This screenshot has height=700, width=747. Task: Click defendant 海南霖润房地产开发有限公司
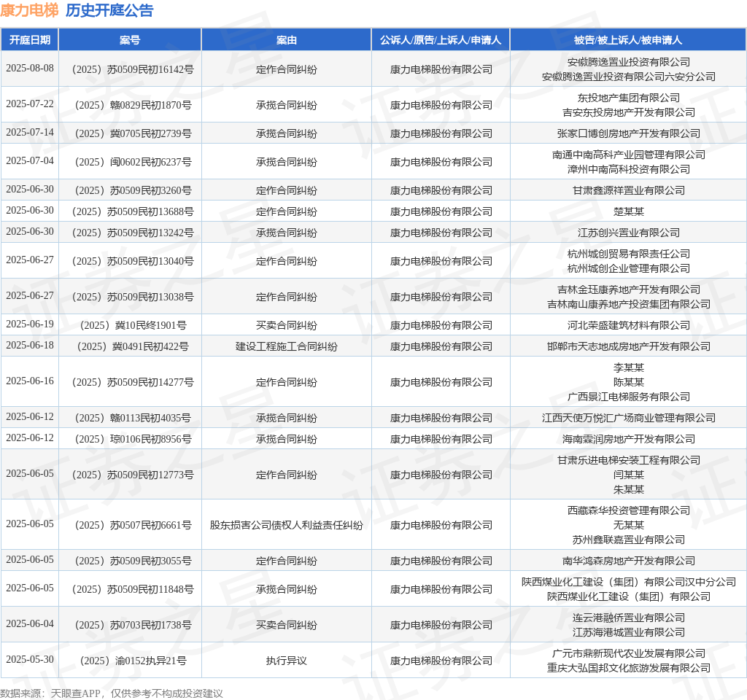click(628, 439)
